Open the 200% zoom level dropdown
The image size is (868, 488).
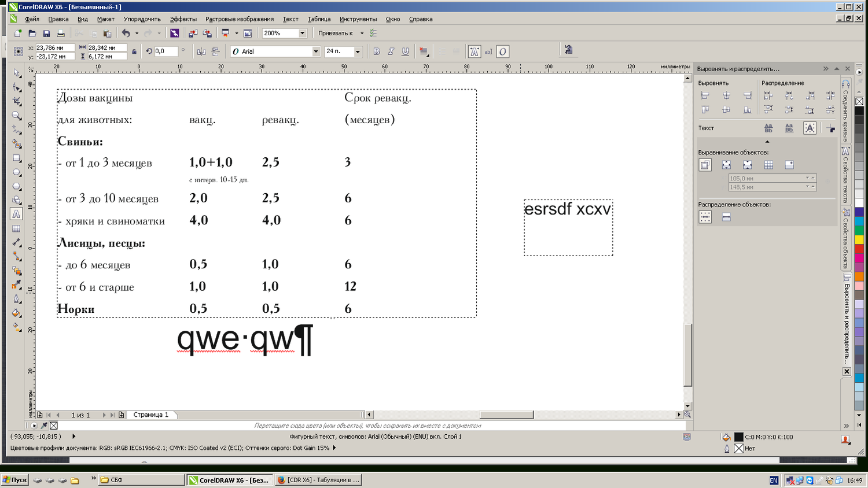pos(302,34)
